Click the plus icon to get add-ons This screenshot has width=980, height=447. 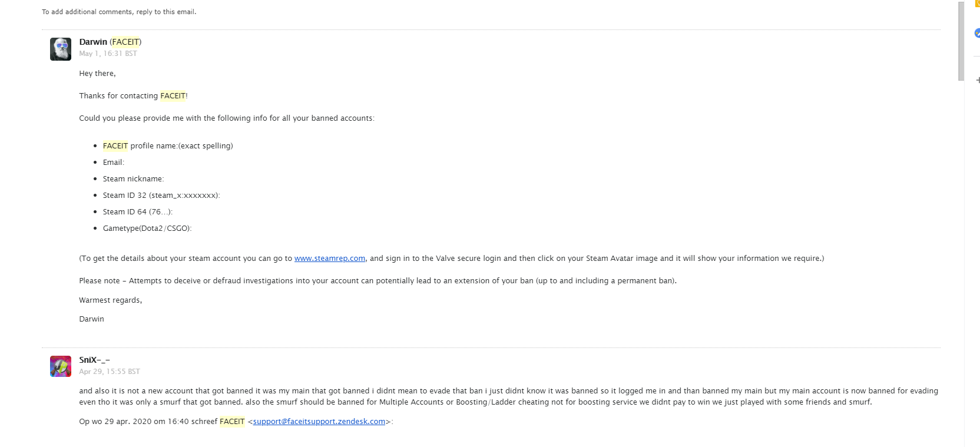tap(978, 80)
